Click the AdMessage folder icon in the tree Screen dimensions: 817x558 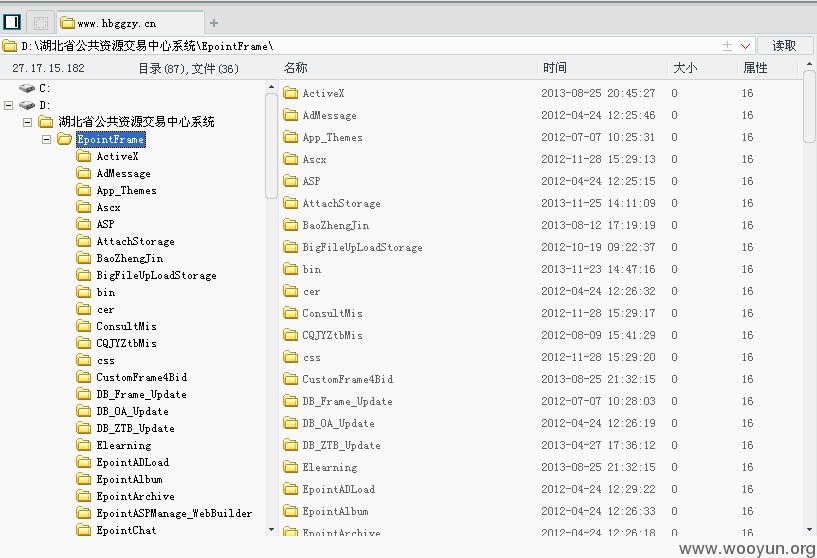pyautogui.click(x=83, y=173)
